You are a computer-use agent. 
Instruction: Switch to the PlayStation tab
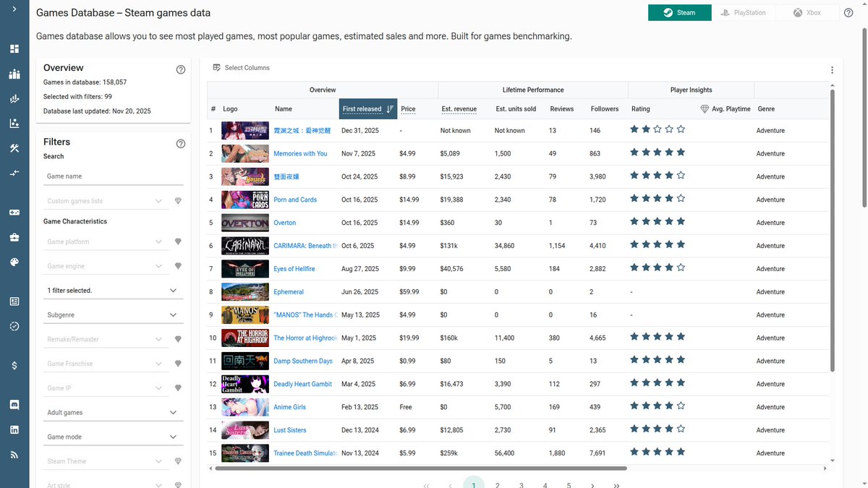744,12
